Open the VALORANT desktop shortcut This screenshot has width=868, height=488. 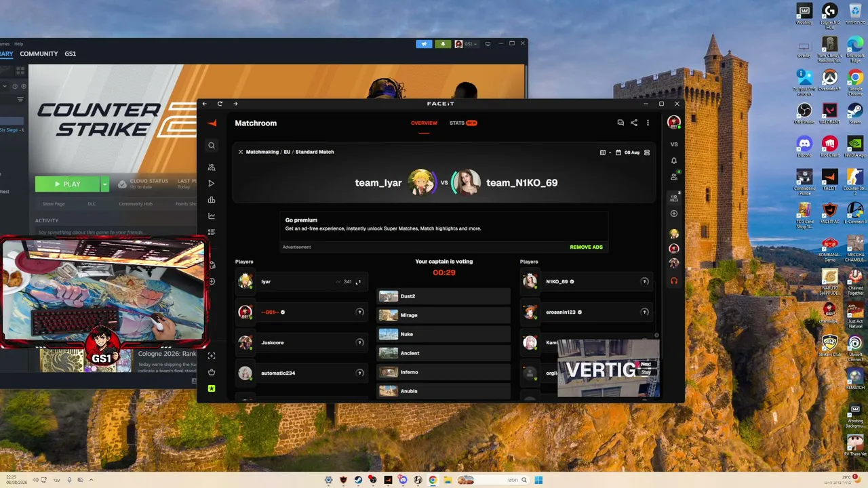coord(830,113)
